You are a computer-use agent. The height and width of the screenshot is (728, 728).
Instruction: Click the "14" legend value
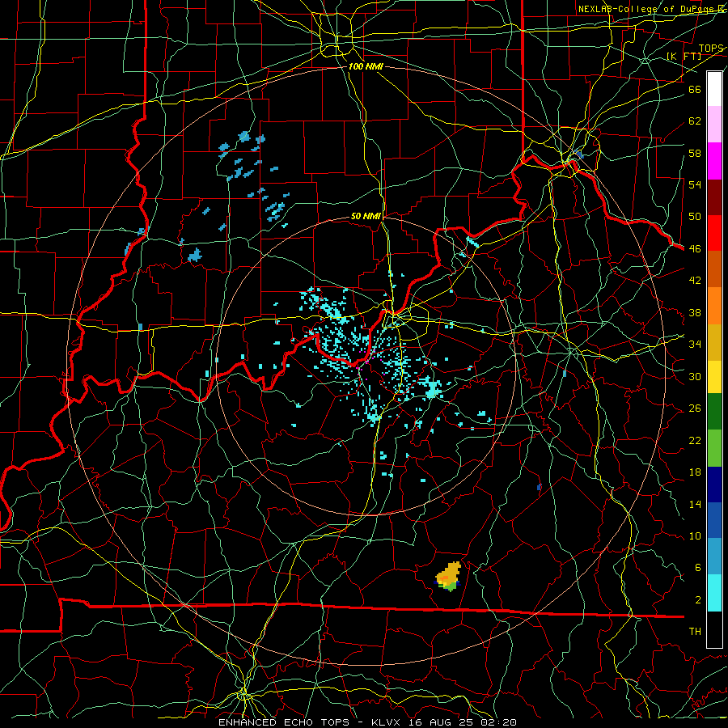pos(695,504)
